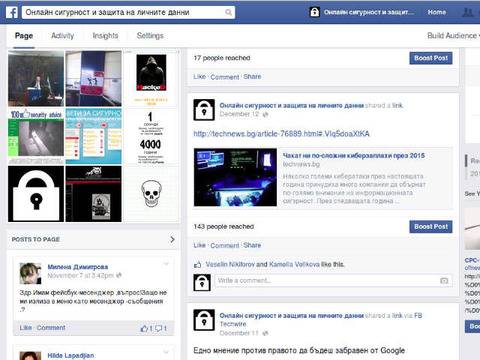Click the globe privacy icon next to December 12
Viewport: 480px width, 360px height.
266,115
